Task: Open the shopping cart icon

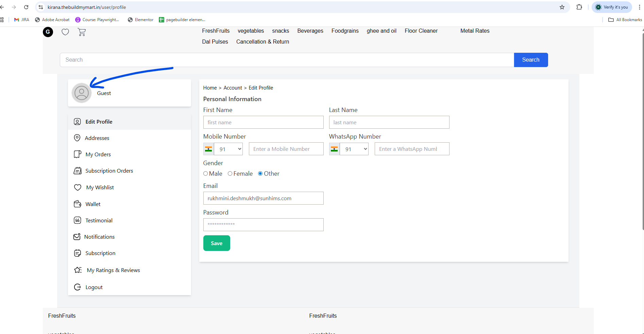Action: (82, 32)
